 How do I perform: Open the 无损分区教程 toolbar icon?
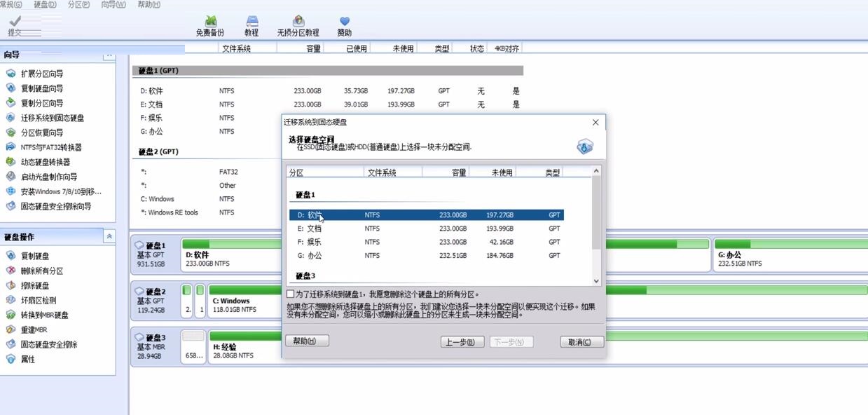coord(298,21)
